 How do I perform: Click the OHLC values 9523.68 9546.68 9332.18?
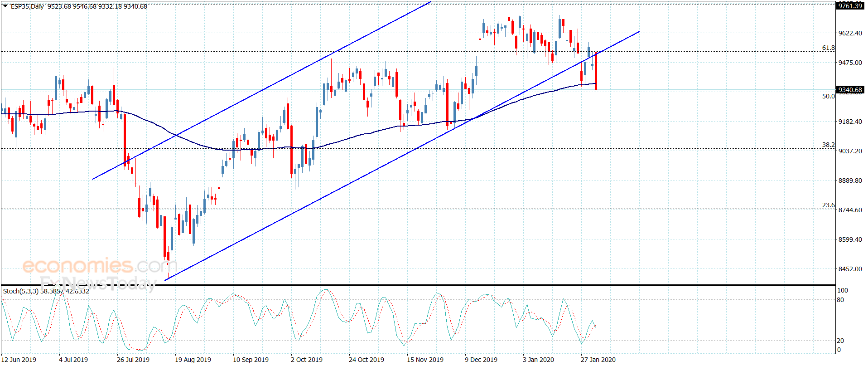click(x=84, y=6)
